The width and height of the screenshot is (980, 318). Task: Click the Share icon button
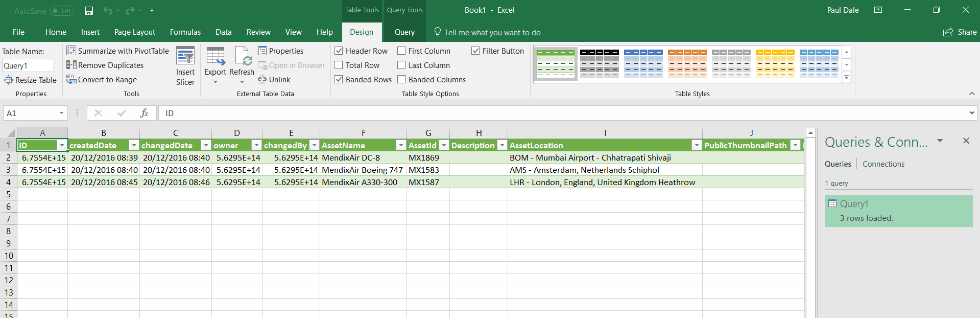tap(960, 32)
